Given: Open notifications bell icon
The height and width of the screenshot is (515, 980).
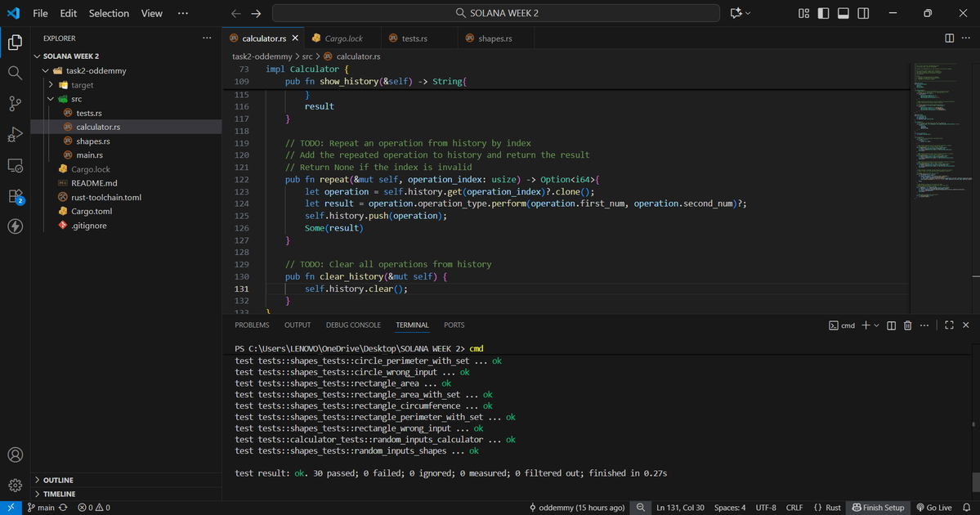Looking at the screenshot, I should click(x=966, y=508).
